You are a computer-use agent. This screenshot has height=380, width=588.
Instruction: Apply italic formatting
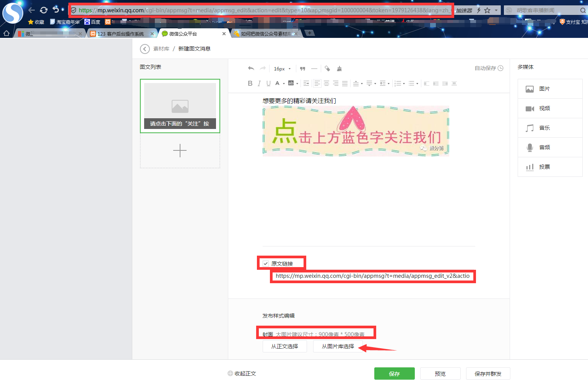point(259,83)
